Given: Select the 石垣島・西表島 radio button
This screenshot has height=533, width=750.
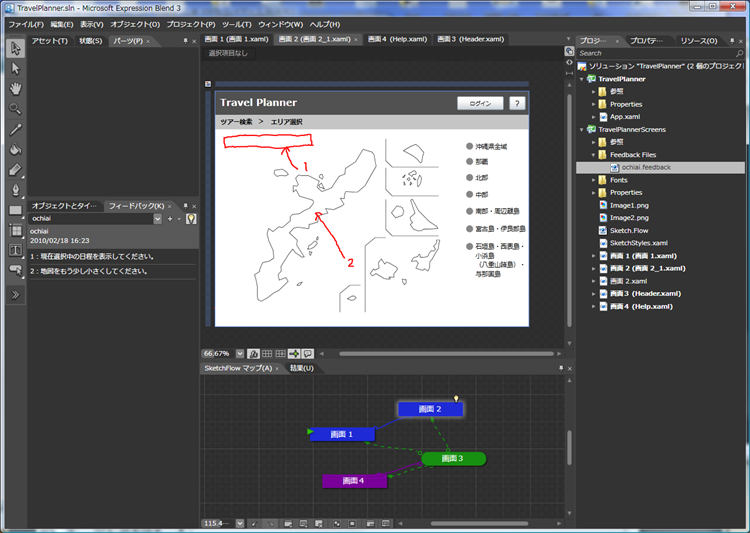Looking at the screenshot, I should [469, 246].
